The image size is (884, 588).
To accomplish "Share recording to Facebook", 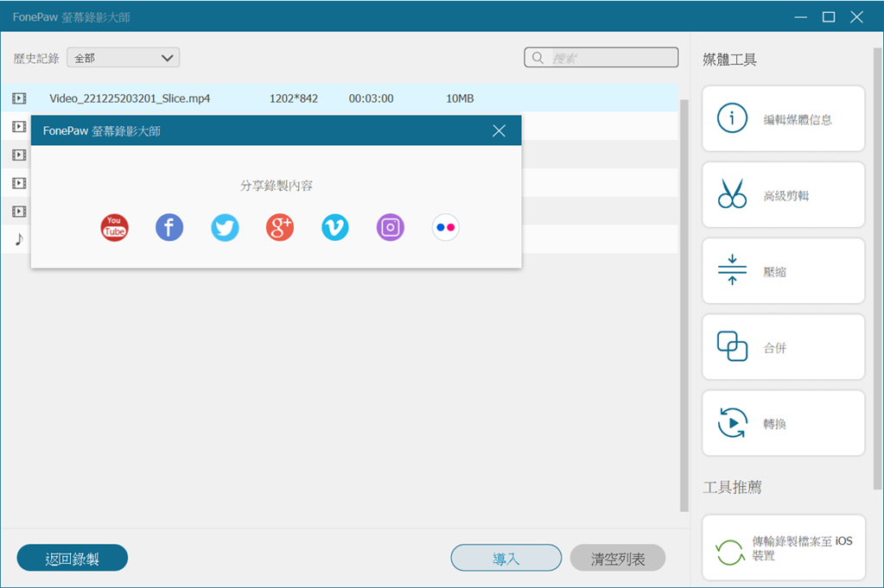I will 169,228.
